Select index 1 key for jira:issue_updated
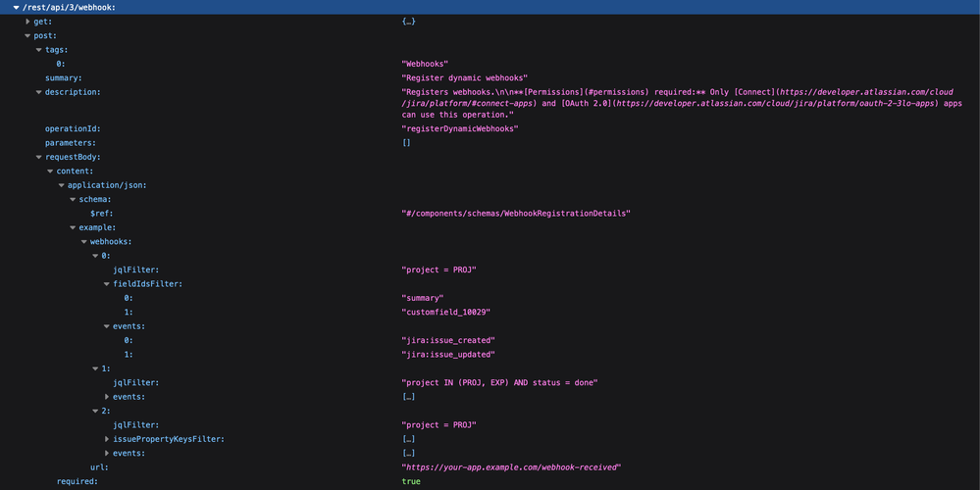This screenshot has width=980, height=490. pos(129,355)
